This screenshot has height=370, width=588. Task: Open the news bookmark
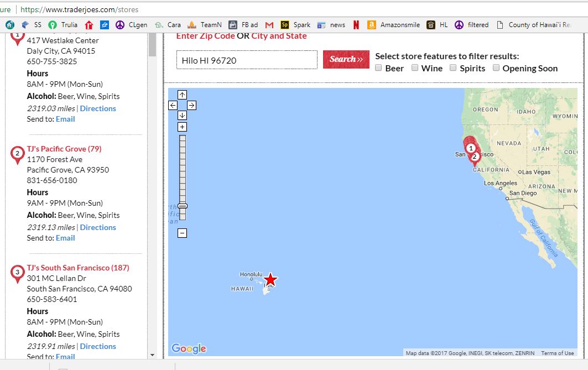click(x=331, y=25)
